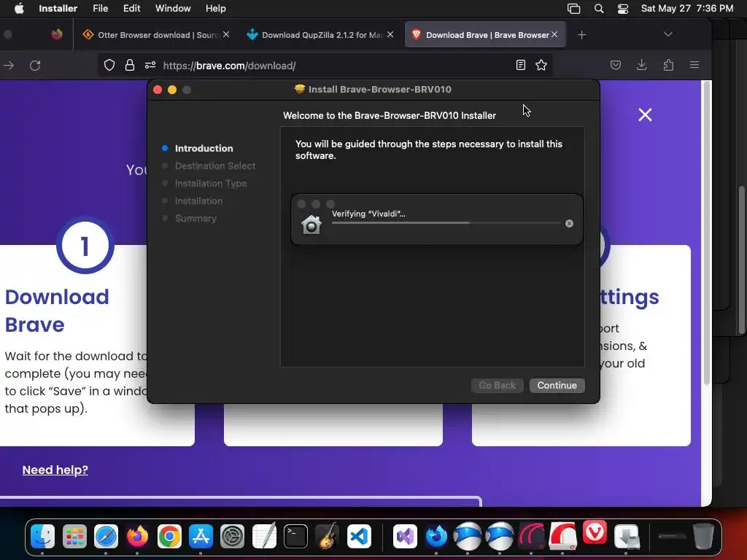Open Control Center in menu bar

(x=623, y=9)
